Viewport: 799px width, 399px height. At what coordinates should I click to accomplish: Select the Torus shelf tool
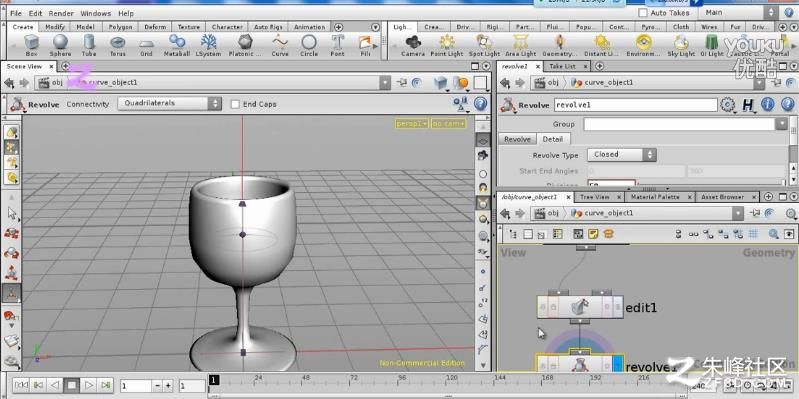(118, 45)
